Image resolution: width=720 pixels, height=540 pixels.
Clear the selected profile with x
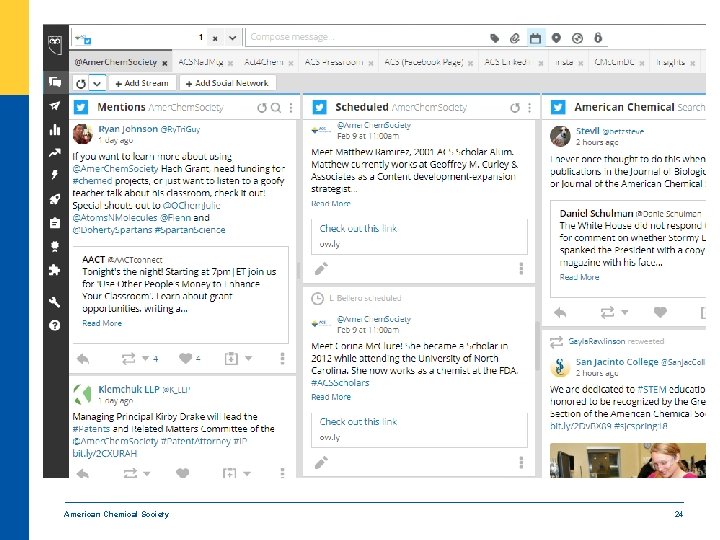[x=215, y=38]
